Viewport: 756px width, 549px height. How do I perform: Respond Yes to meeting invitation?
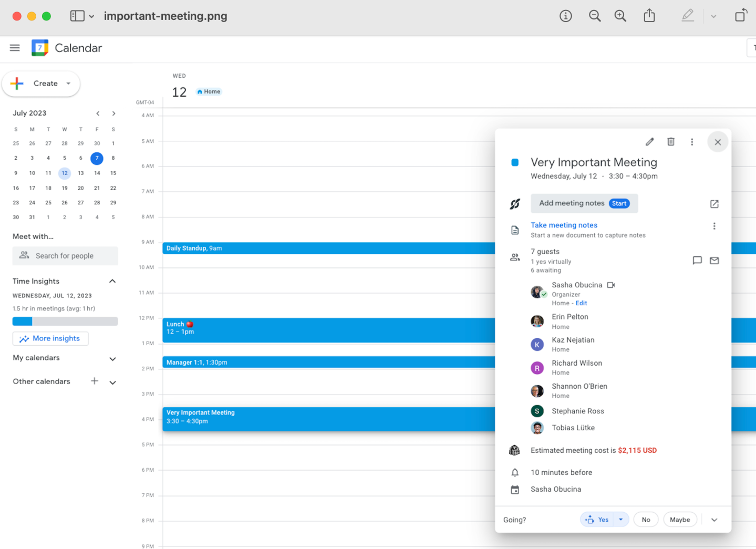coord(597,520)
